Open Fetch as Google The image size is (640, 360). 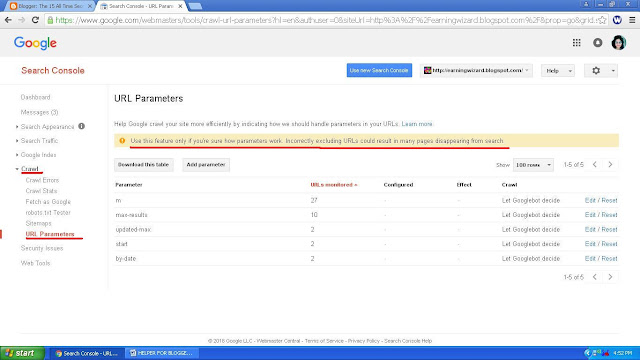pyautogui.click(x=48, y=202)
